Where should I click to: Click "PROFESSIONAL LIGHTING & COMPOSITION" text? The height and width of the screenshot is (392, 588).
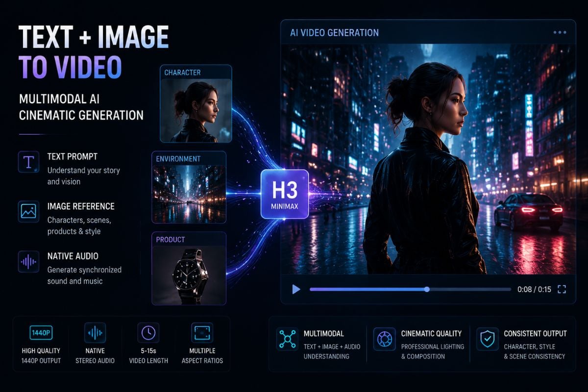(432, 351)
